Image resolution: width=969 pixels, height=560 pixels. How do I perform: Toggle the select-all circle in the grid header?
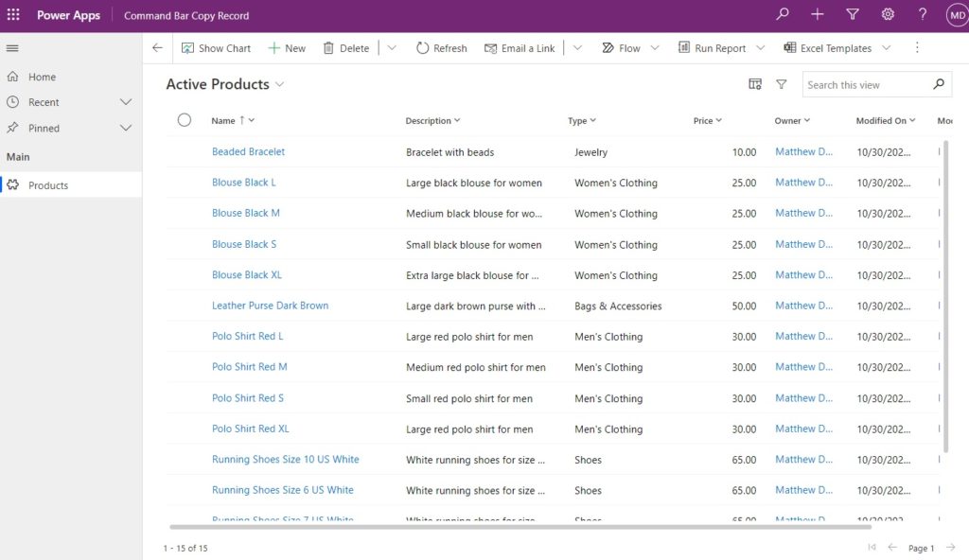(185, 120)
